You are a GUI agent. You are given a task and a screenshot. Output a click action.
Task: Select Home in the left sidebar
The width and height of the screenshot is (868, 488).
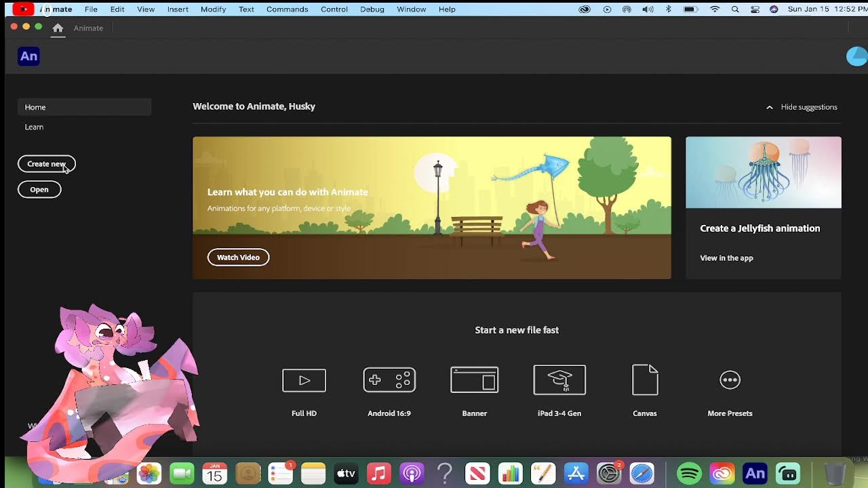[84, 107]
